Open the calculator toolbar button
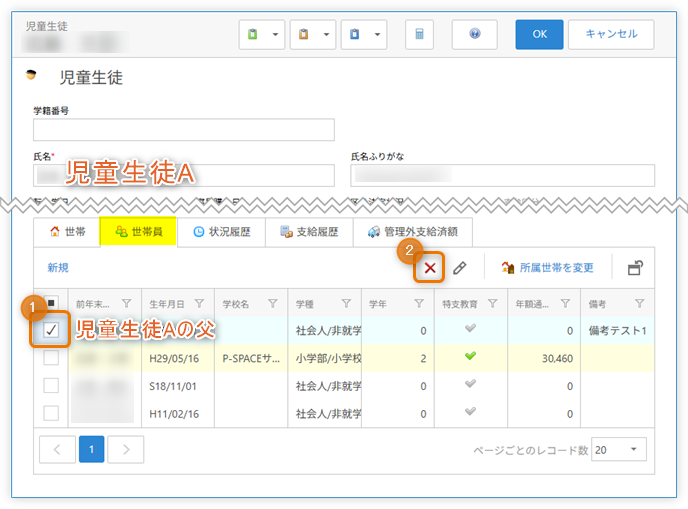 tap(419, 34)
